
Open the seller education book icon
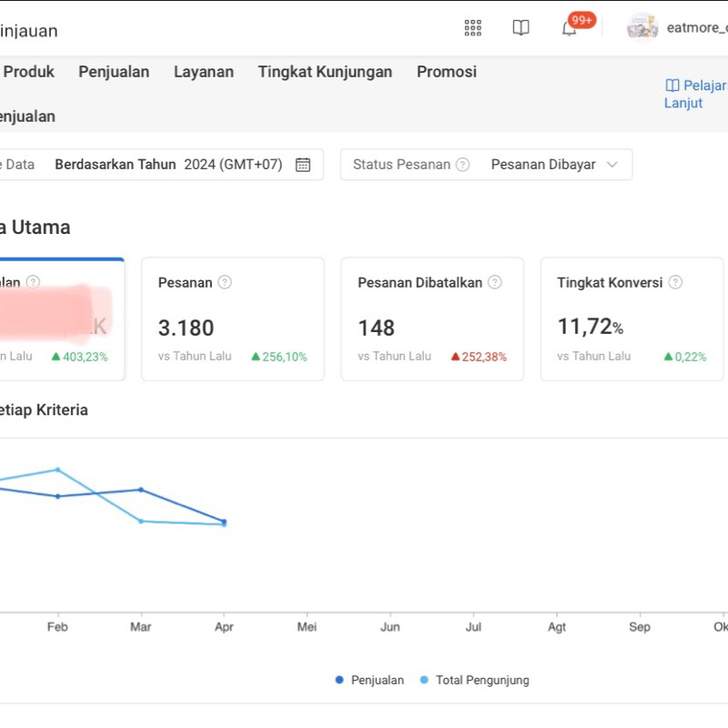[x=521, y=28]
